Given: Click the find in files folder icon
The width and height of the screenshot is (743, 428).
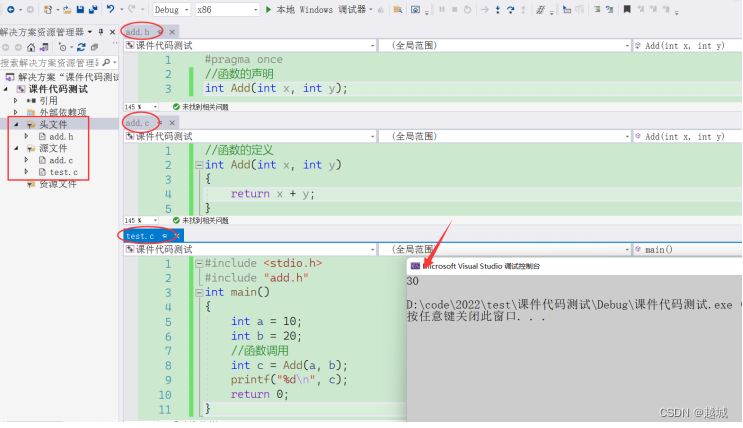Looking at the screenshot, I should [x=398, y=9].
